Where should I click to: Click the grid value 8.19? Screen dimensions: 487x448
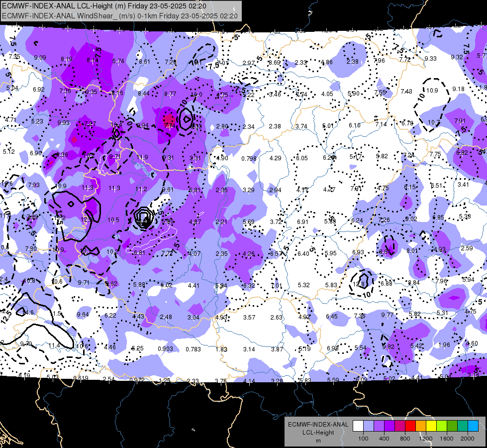coord(67,59)
